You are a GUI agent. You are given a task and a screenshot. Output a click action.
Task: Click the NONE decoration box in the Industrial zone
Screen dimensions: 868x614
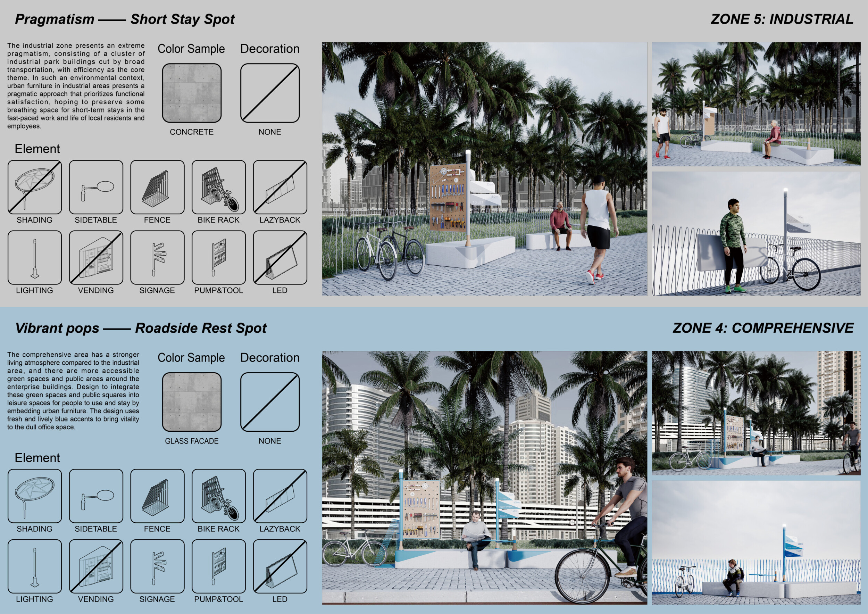pos(270,93)
